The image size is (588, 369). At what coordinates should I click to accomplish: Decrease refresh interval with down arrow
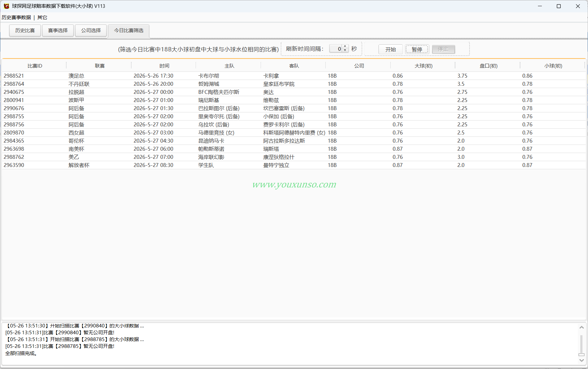(345, 51)
